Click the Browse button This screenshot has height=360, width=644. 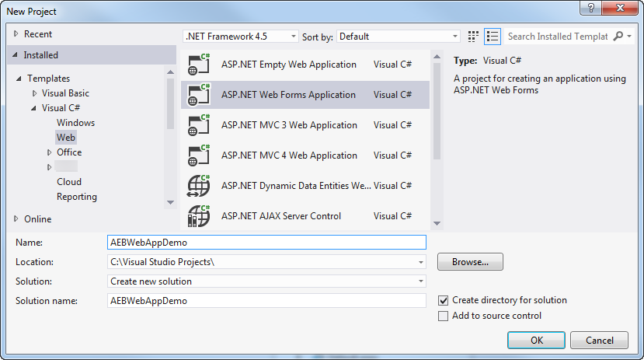[x=469, y=262]
